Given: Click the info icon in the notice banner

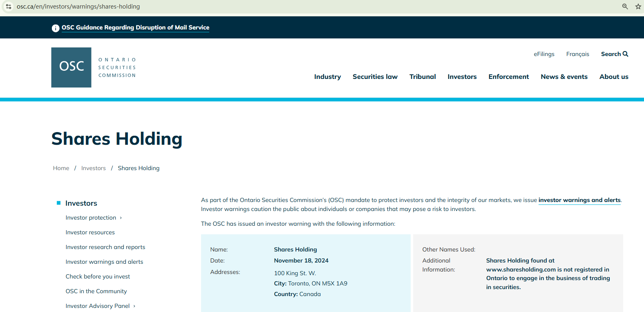Looking at the screenshot, I should click(x=56, y=28).
